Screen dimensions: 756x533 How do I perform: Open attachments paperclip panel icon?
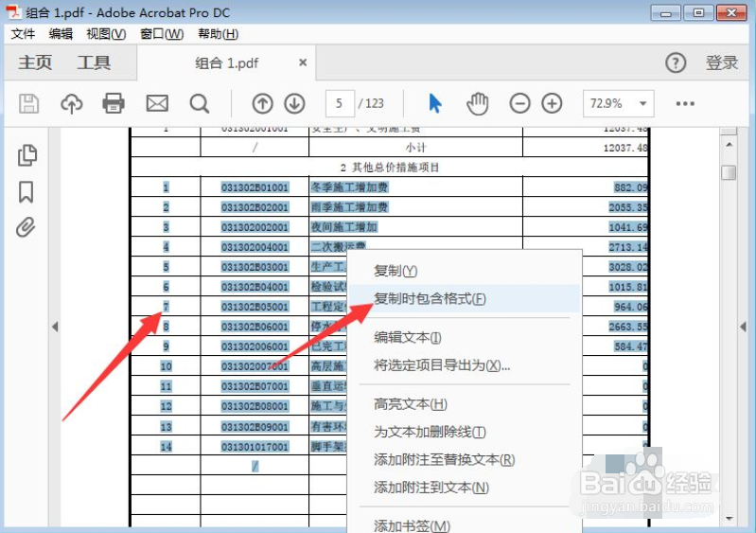coord(26,227)
